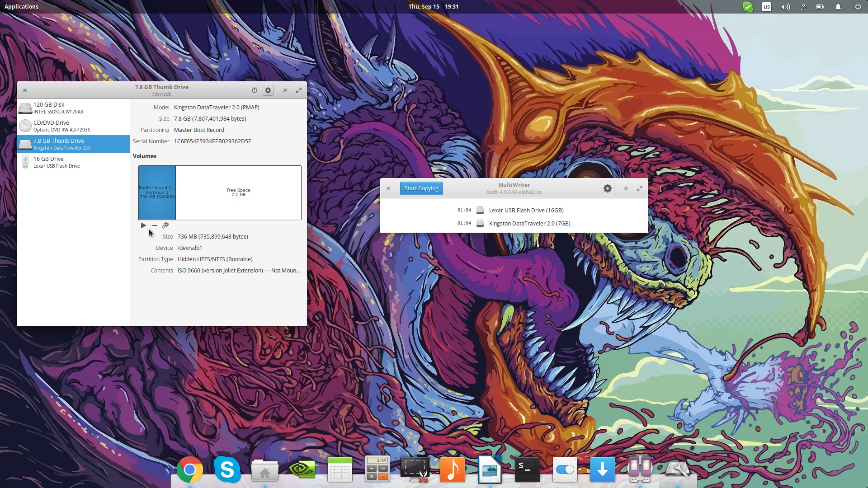Open the US keyboard layout indicator
Viewport: 868px width, 488px height.
(767, 7)
